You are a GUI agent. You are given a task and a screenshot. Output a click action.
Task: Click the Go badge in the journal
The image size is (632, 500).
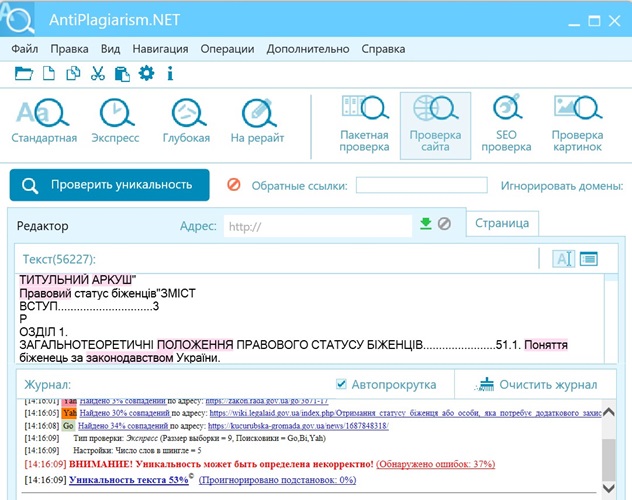coord(68,426)
